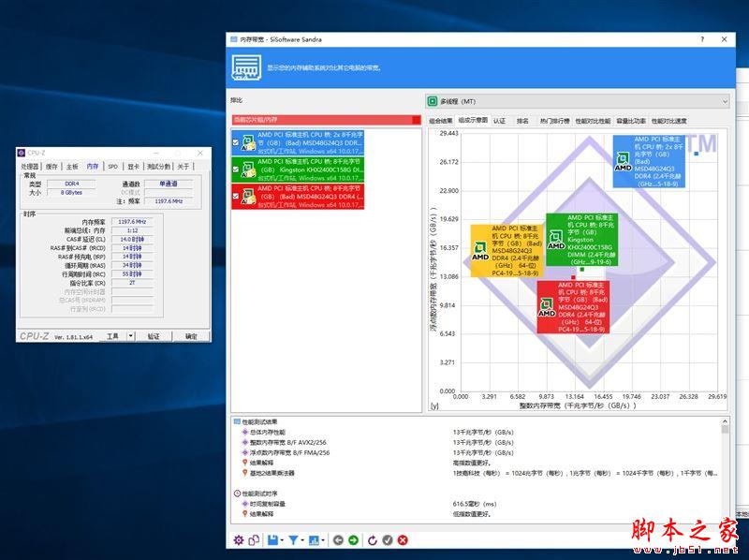Switch to CPU-Z SPD tab
The height and width of the screenshot is (560, 749).
(112, 167)
